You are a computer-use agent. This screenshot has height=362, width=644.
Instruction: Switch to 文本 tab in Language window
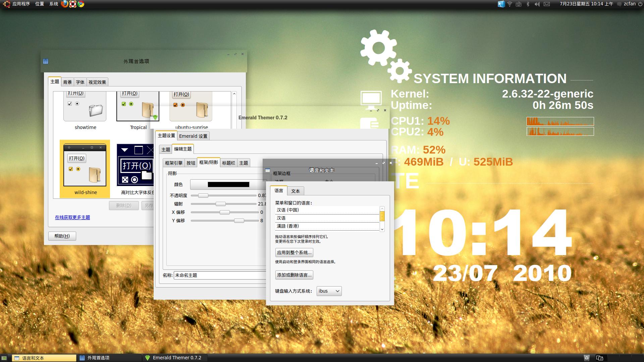click(296, 191)
